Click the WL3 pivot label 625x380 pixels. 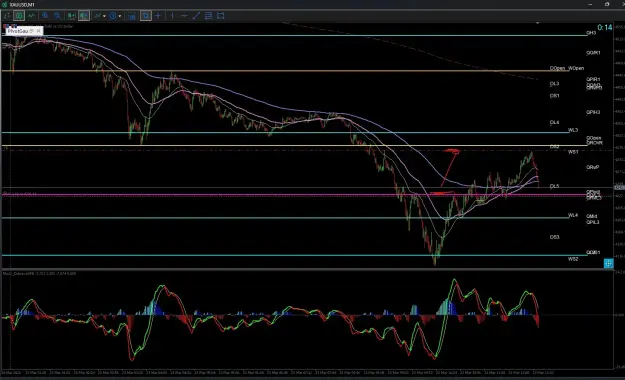coord(573,130)
